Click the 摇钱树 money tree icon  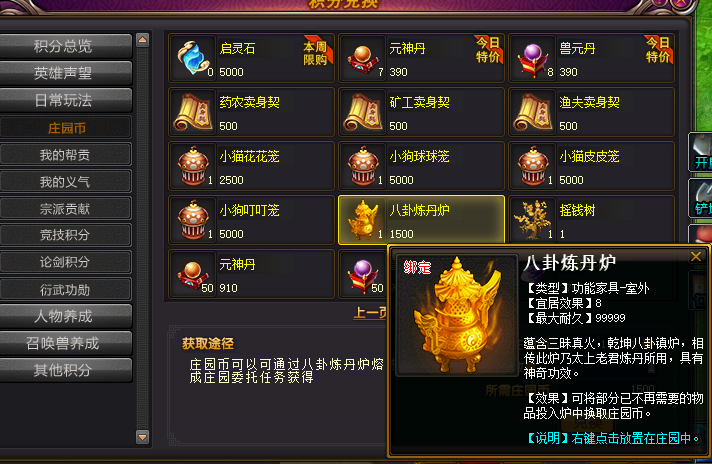[533, 220]
